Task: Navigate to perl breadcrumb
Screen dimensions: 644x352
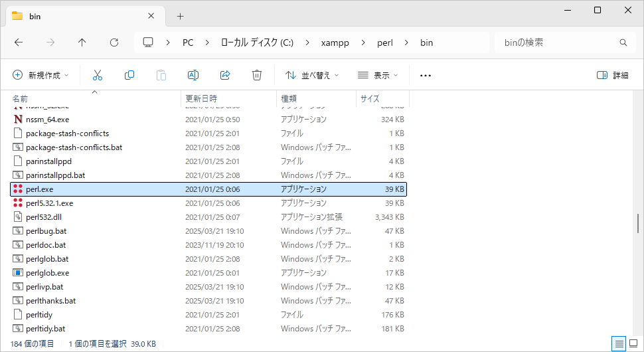Action: pyautogui.click(x=385, y=43)
